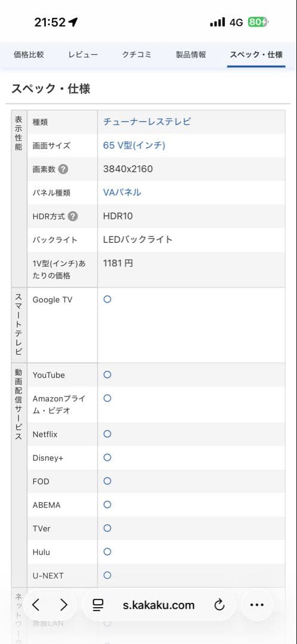Tap the location arrow in status bar
This screenshot has height=644, width=297.
click(73, 22)
